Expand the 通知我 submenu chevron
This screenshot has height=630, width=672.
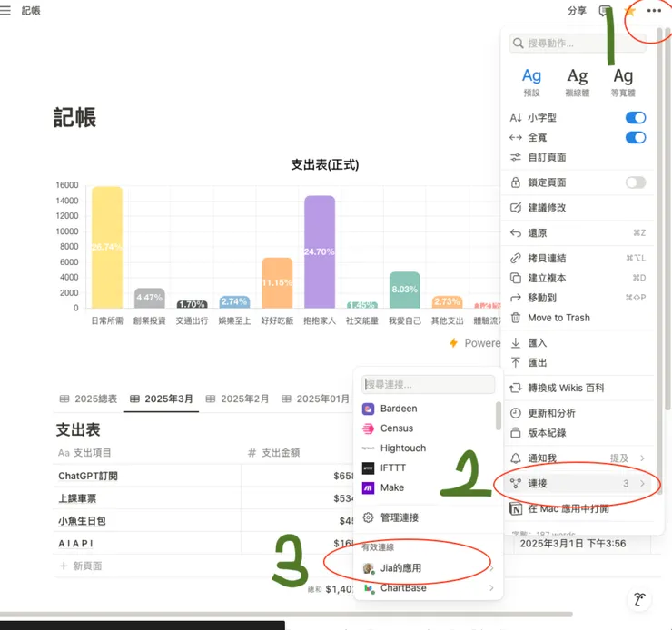click(x=642, y=458)
